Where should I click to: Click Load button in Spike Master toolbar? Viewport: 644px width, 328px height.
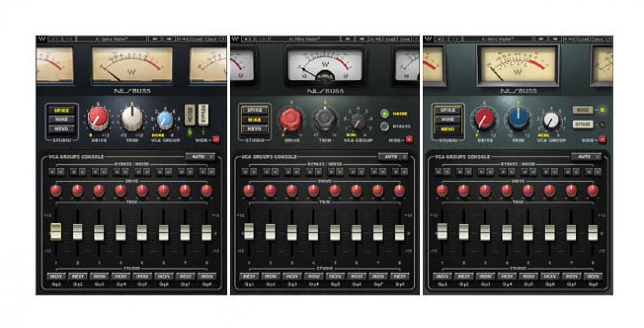(197, 39)
